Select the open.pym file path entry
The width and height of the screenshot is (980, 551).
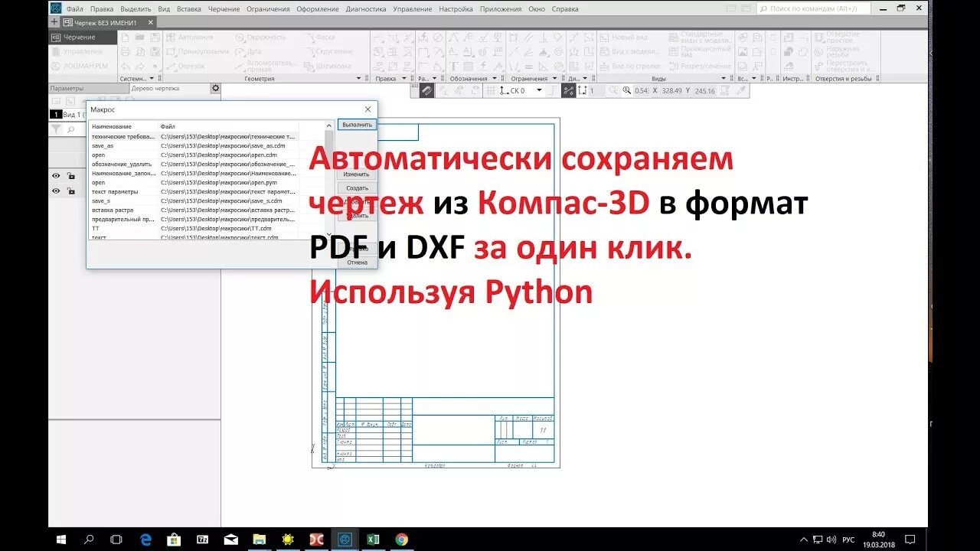click(219, 182)
